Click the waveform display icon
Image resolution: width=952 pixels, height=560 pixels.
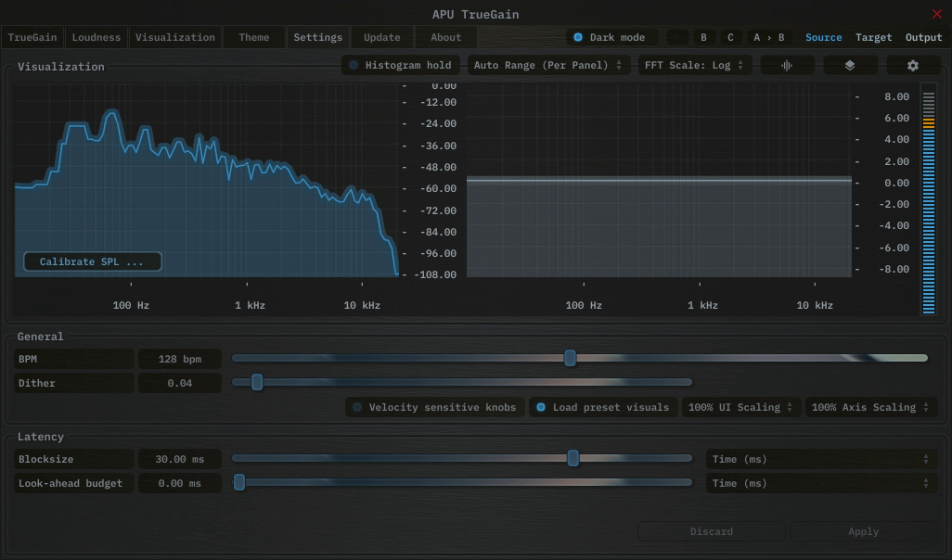point(787,66)
